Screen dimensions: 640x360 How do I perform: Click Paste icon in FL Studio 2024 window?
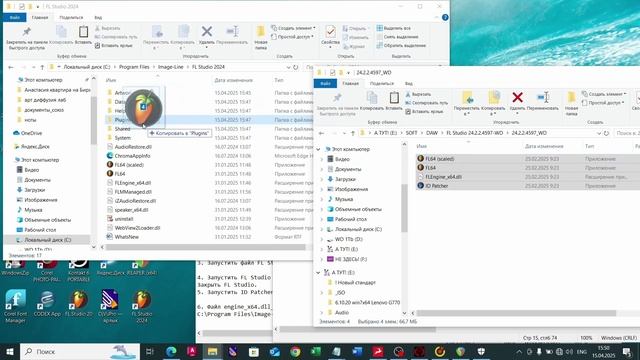pos(83,31)
